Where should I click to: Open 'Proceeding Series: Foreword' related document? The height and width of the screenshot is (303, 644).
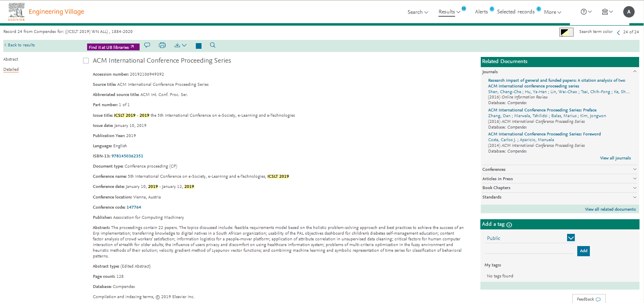click(x=544, y=134)
